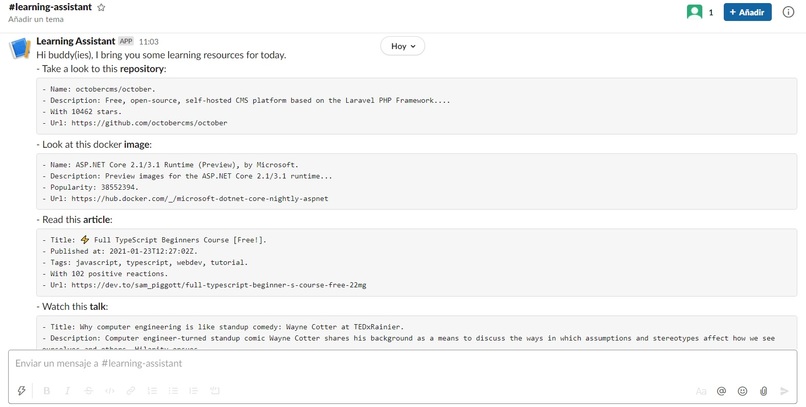Click the Tags javascript, typescript line
Viewport: 806px width, 407px height.
click(145, 262)
